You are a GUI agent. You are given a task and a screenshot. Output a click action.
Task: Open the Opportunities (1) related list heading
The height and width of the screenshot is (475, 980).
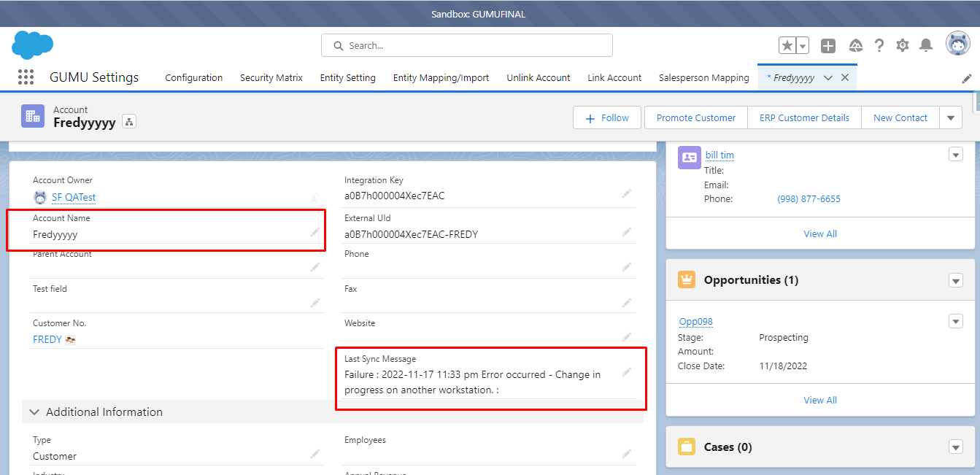tap(751, 279)
